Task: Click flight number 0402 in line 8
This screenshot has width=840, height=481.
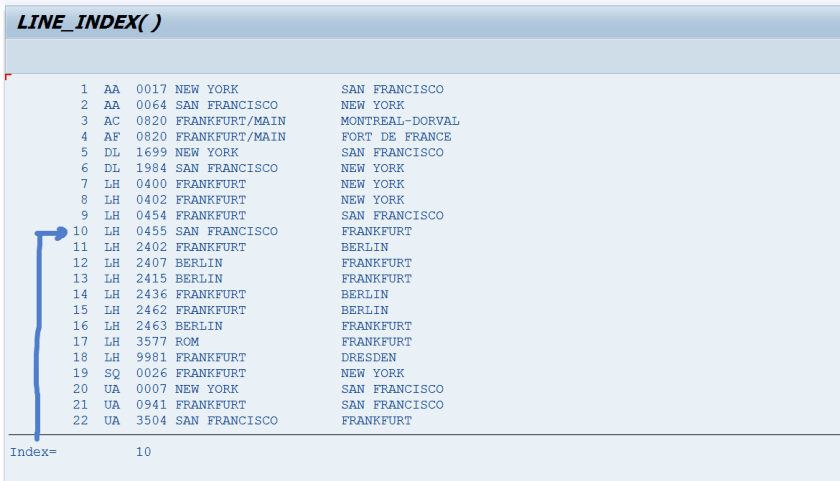Action: pyautogui.click(x=152, y=200)
